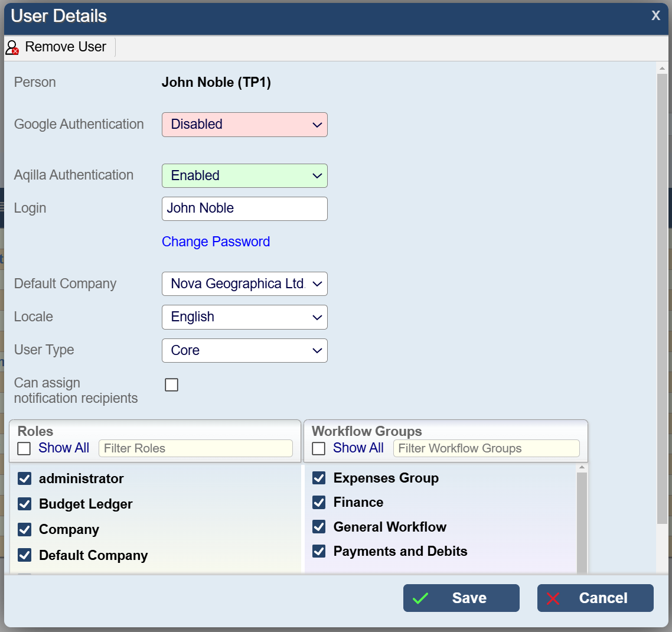The height and width of the screenshot is (632, 672).
Task: Click the red cross Cancel button
Action: [x=595, y=598]
